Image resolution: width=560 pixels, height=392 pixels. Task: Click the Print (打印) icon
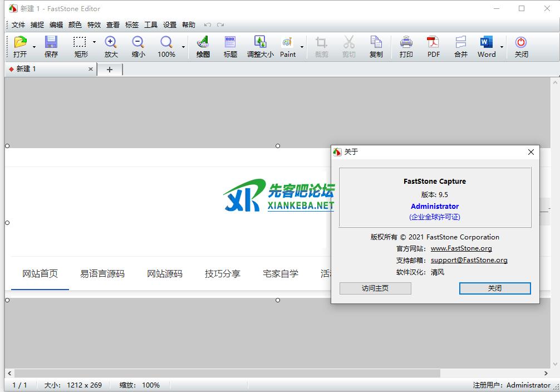[406, 42]
